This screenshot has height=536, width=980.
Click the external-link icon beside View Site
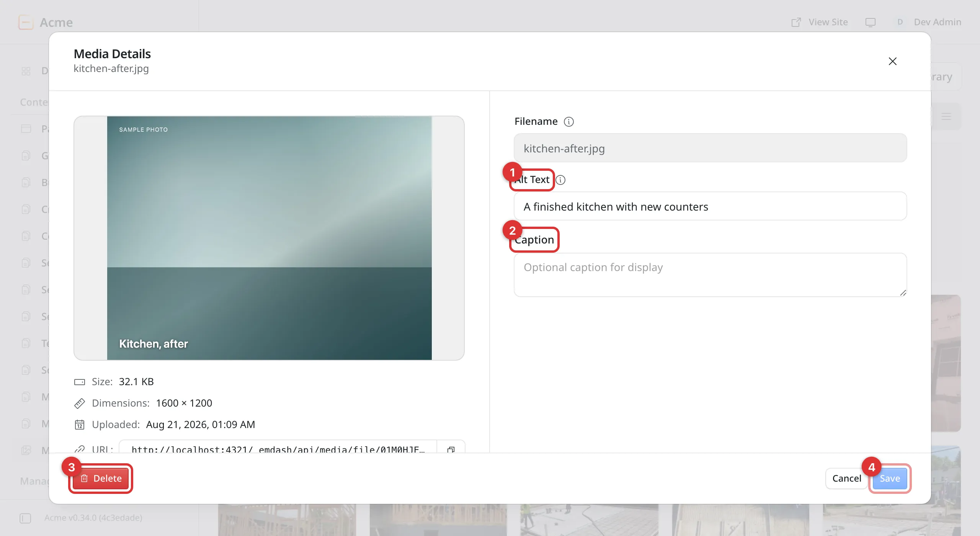tap(796, 22)
